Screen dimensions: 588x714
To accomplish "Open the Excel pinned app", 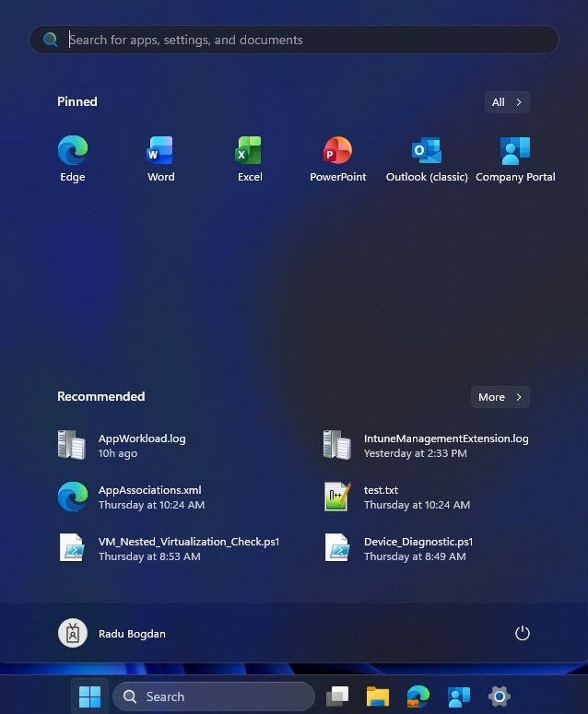I will coord(250,158).
